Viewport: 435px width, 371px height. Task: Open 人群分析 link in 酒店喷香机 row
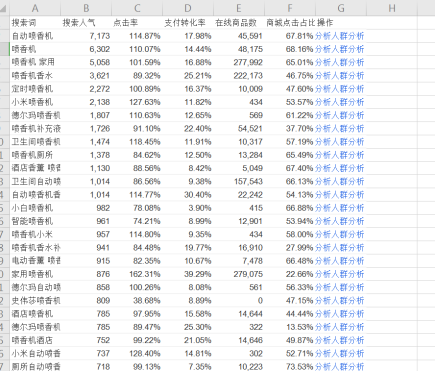point(348,314)
